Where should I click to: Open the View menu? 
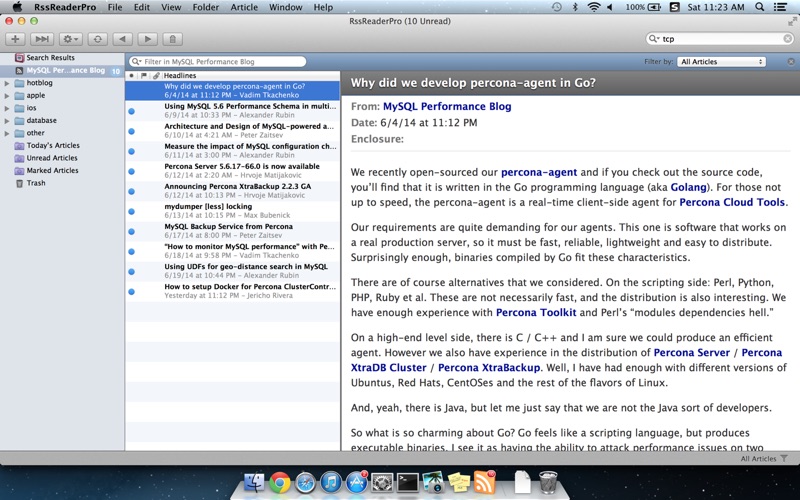(171, 7)
